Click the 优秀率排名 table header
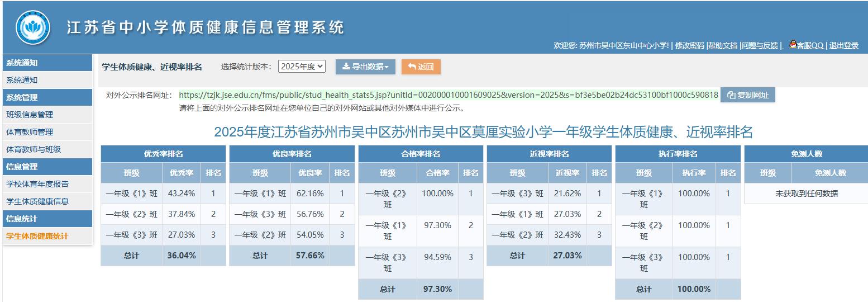Screen dimensions: 868x302 tap(163, 154)
